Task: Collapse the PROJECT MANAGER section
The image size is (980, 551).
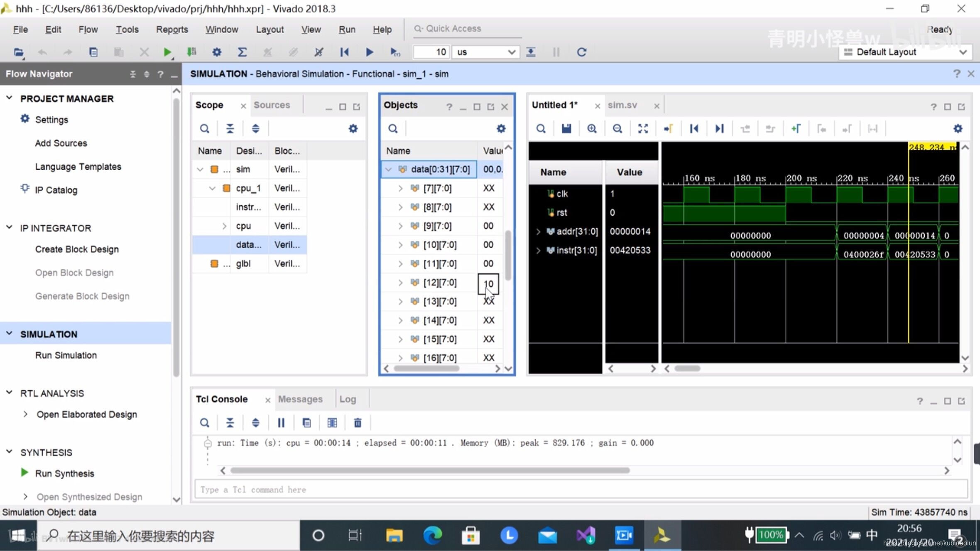Action: click(x=9, y=98)
